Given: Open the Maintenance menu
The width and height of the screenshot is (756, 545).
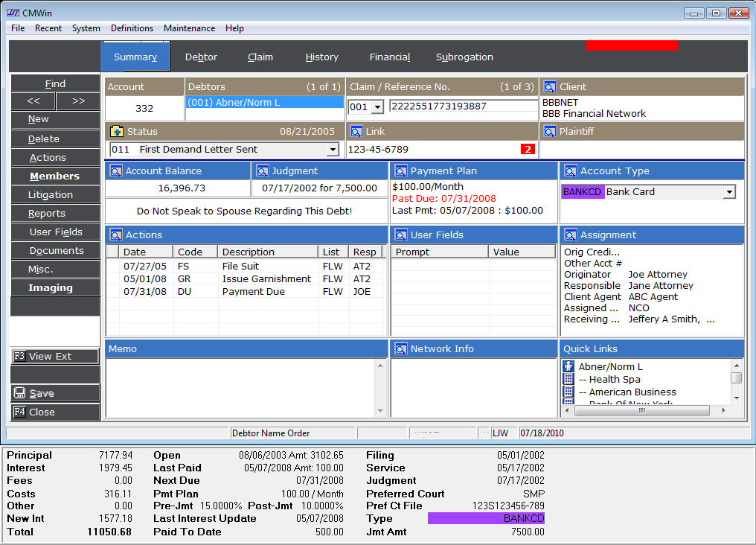Looking at the screenshot, I should (x=189, y=28).
